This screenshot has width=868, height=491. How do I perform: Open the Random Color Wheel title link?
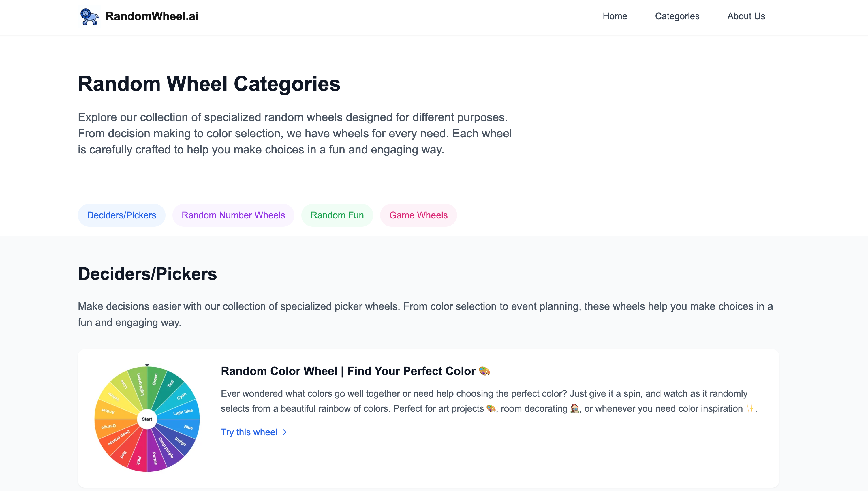tap(348, 371)
